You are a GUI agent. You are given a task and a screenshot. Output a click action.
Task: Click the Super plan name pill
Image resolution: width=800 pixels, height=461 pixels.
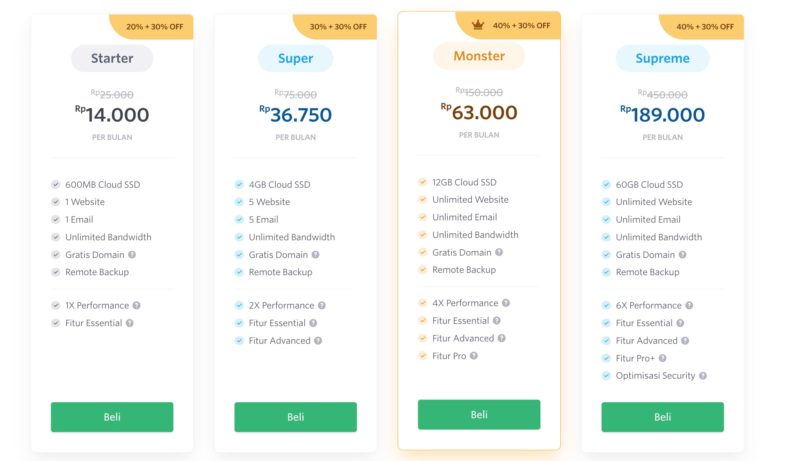[x=295, y=59]
